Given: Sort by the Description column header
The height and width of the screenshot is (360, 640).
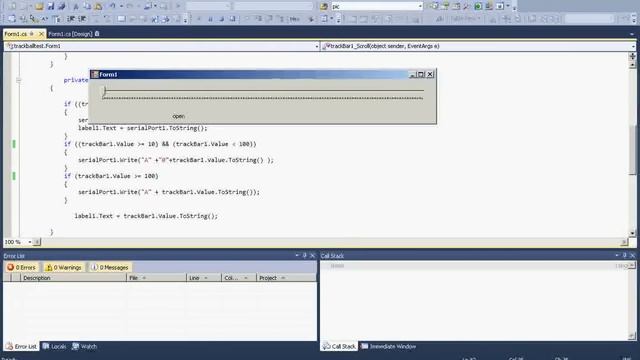Looking at the screenshot, I should coord(73,278).
